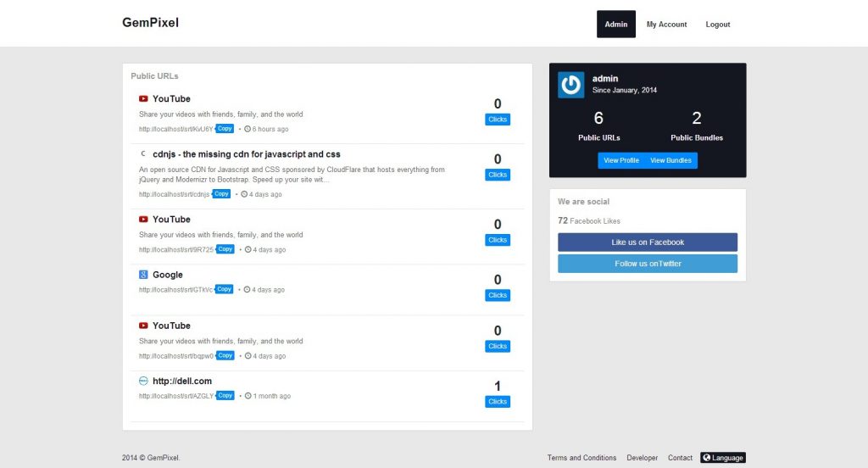This screenshot has height=468, width=868.
Task: Click the cdnjs favicon beside its title
Action: [143, 154]
